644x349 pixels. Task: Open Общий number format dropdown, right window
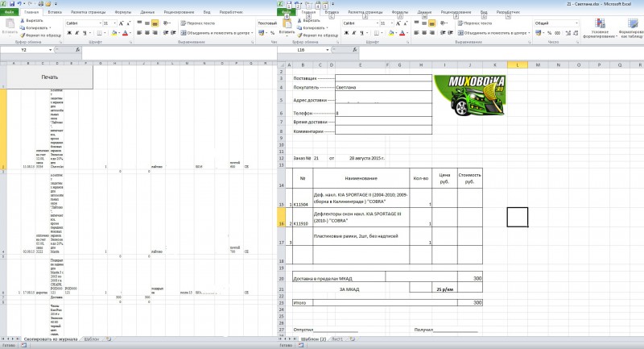(x=576, y=23)
